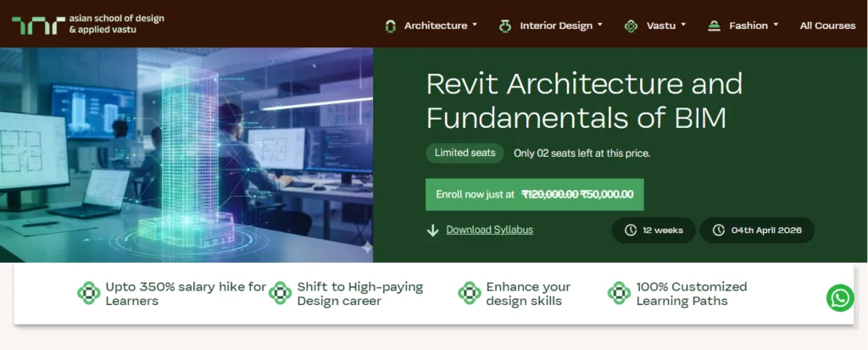Expand the Vastu dropdown arrow
This screenshot has width=868, height=350.
click(x=683, y=25)
